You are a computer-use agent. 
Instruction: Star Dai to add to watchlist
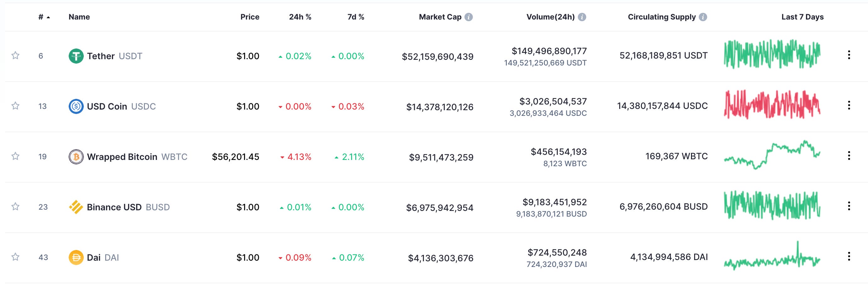coord(15,257)
